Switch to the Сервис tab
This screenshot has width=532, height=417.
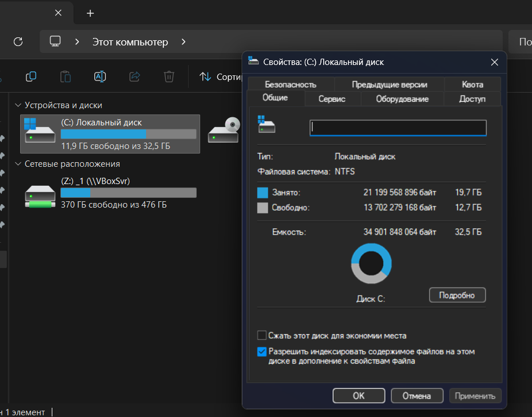pos(332,99)
